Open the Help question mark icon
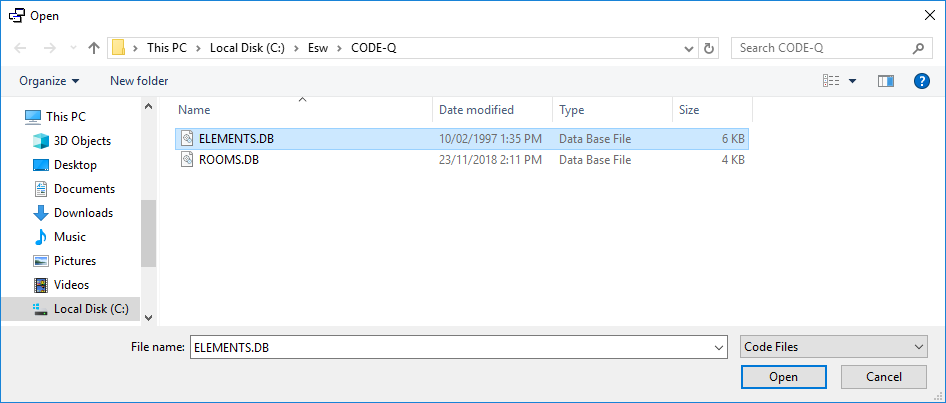 (922, 81)
